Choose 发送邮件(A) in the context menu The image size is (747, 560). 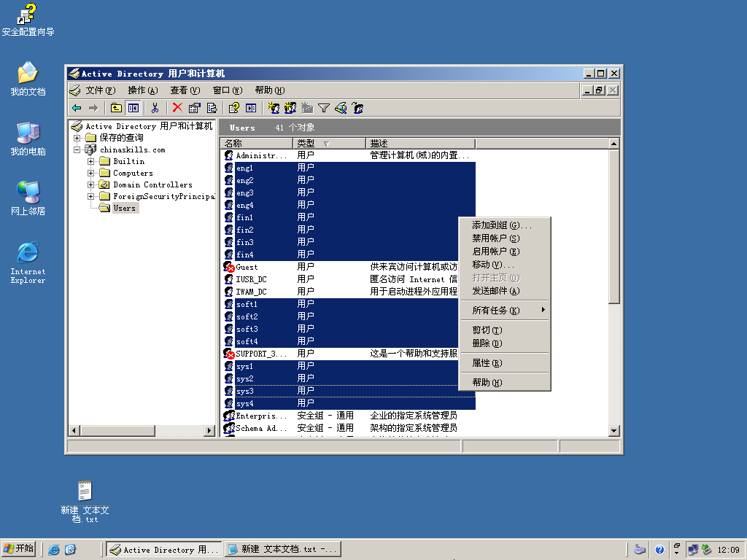coord(505,291)
